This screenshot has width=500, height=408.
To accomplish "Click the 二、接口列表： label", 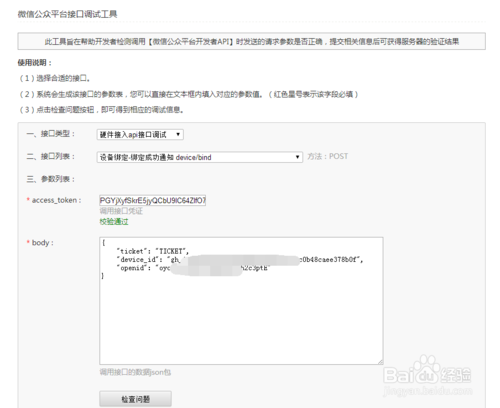I will (51, 156).
